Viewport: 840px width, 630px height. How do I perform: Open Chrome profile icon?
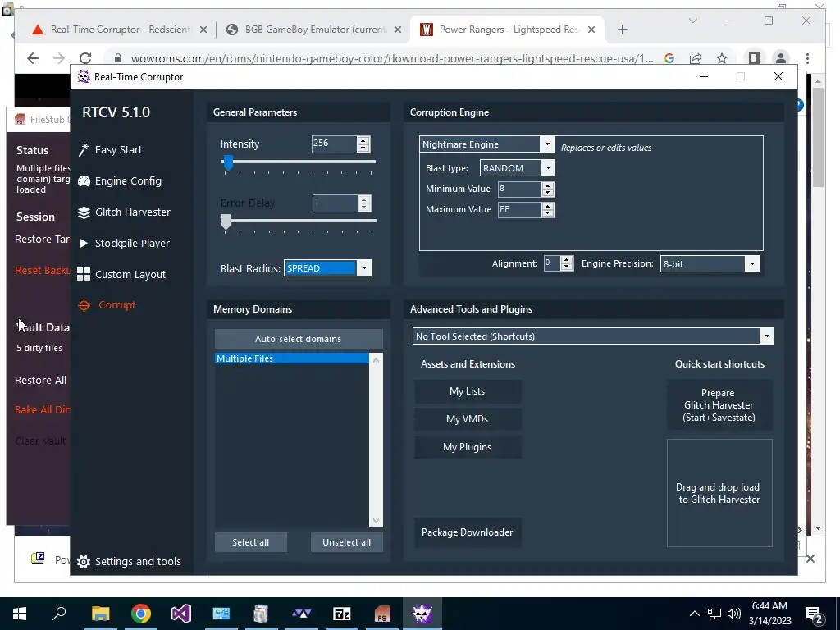781,58
